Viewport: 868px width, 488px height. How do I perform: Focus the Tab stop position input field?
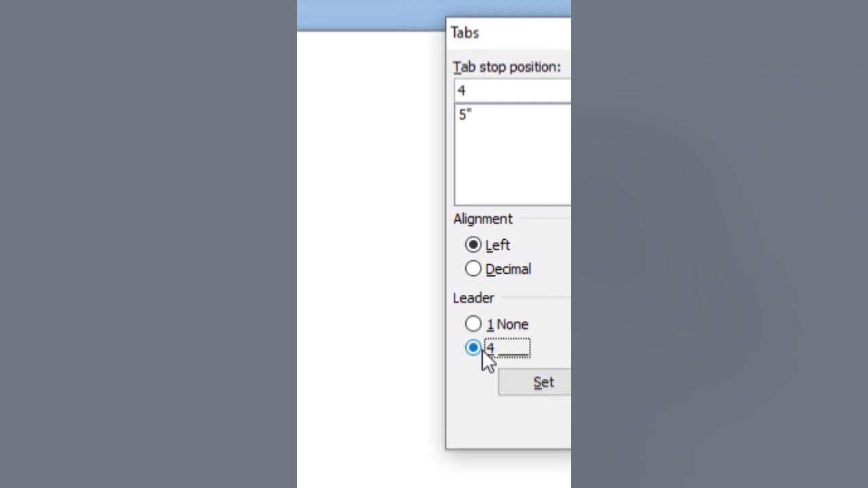click(513, 90)
